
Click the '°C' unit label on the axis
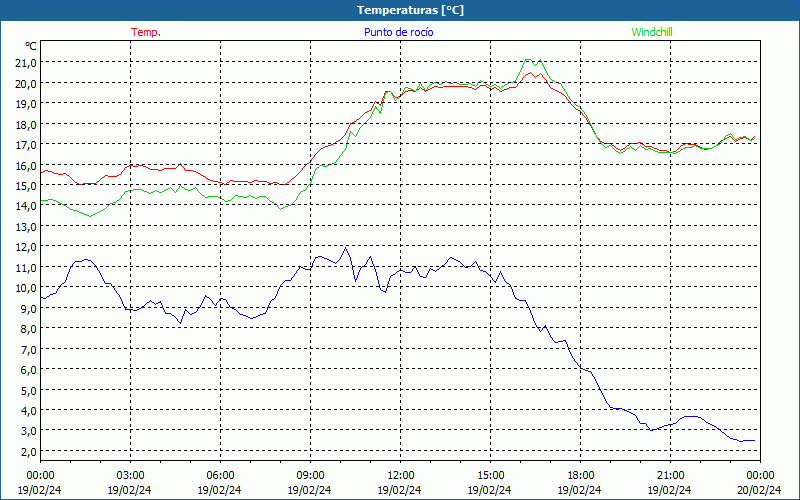point(31,46)
